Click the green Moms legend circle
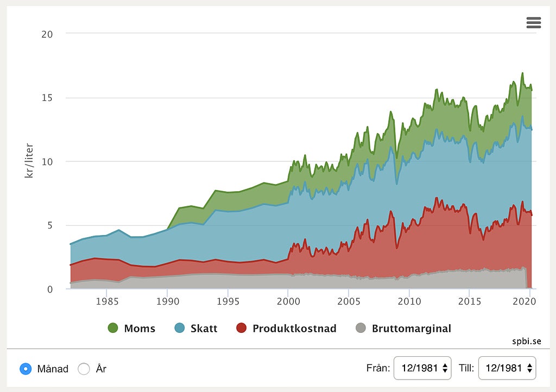 tap(113, 328)
